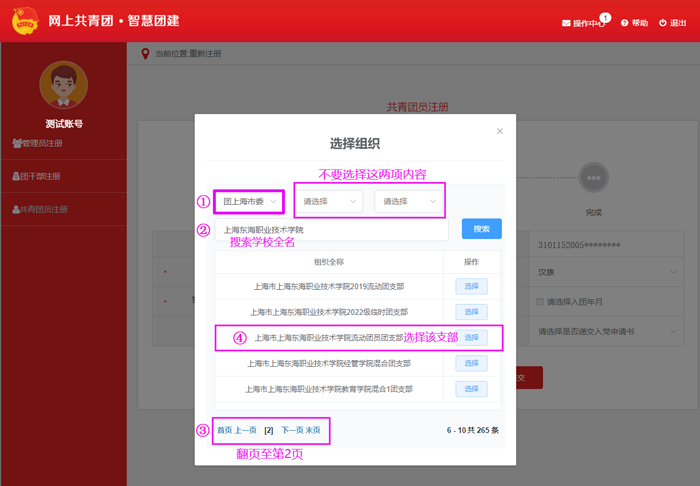
Task: Select the 流动团员团支部 organization row
Action: click(x=471, y=337)
